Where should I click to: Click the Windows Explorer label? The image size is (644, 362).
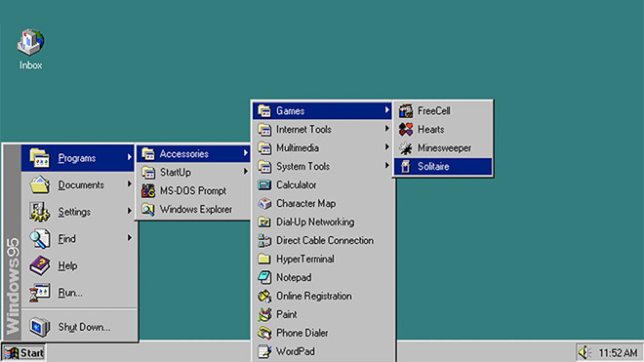point(196,209)
